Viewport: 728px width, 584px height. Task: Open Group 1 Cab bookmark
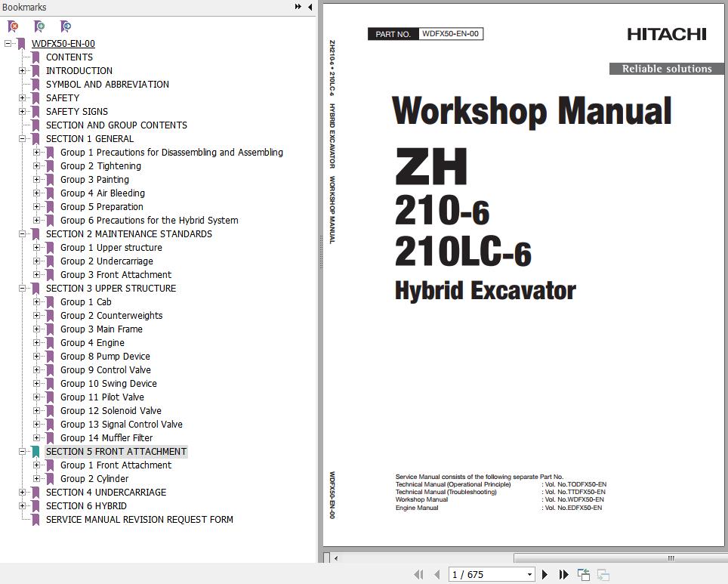[86, 302]
